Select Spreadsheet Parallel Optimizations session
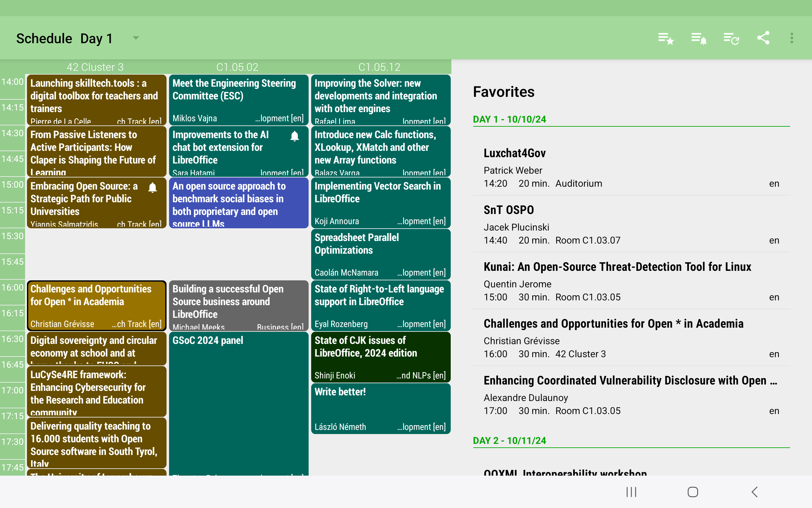Screen dimensions: 812x508 coord(381,254)
